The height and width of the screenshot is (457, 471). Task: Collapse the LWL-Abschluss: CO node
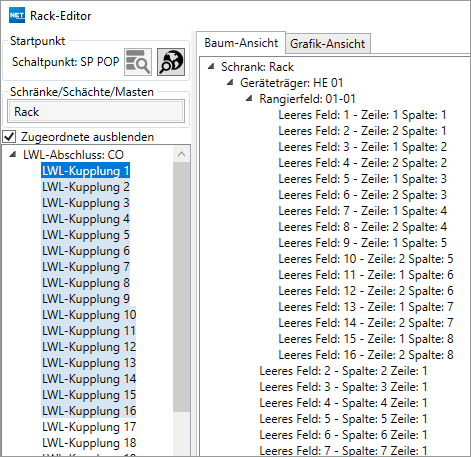coord(13,154)
